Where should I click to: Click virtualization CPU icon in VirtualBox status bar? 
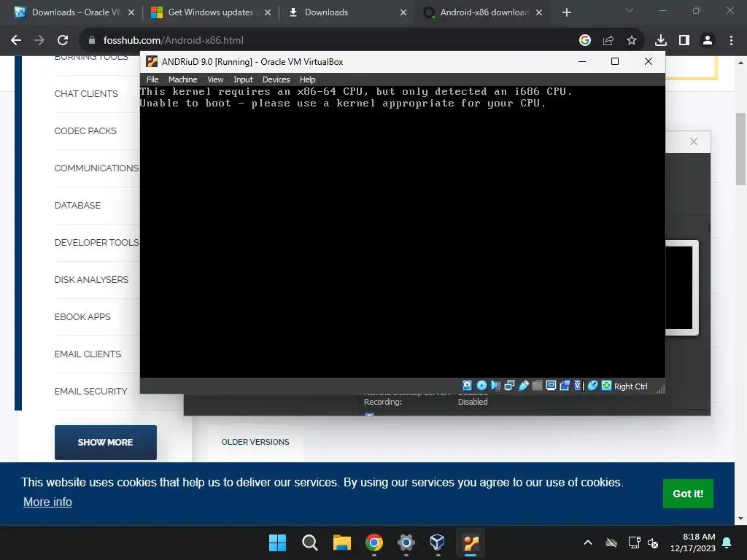point(578,386)
